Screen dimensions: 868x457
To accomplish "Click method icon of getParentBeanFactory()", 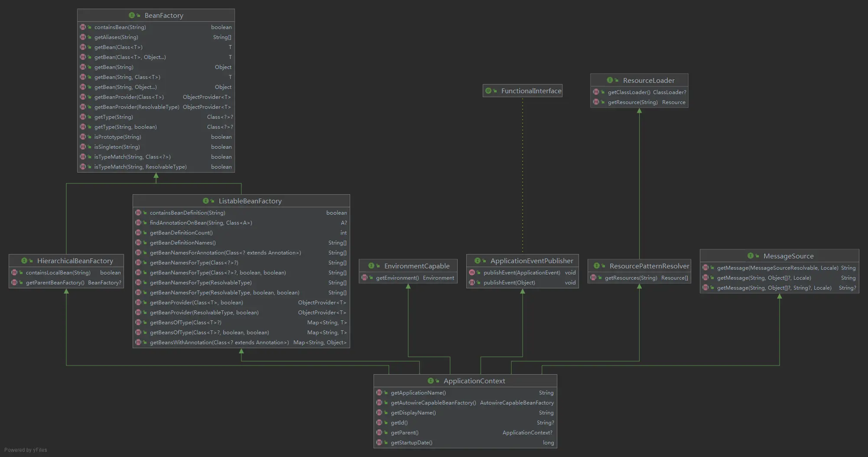I will (x=14, y=282).
